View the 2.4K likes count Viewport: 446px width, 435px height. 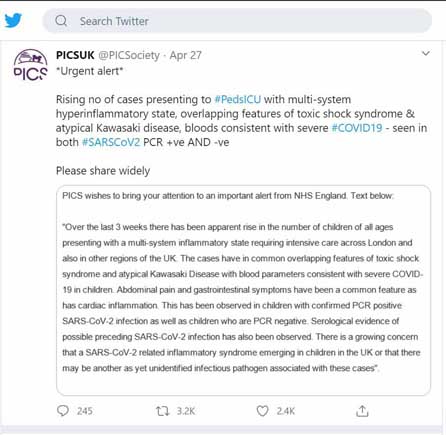point(286,411)
